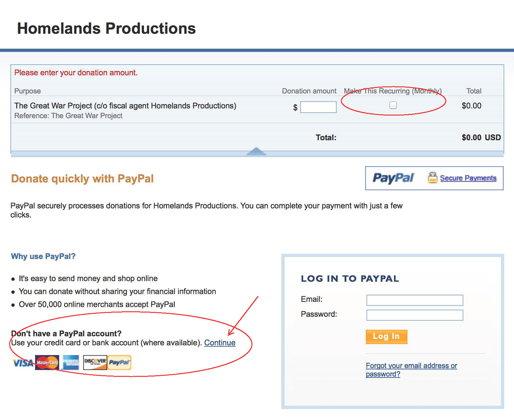This screenshot has height=420, width=514.
Task: Open Forgot your email address or password link
Action: tap(411, 370)
